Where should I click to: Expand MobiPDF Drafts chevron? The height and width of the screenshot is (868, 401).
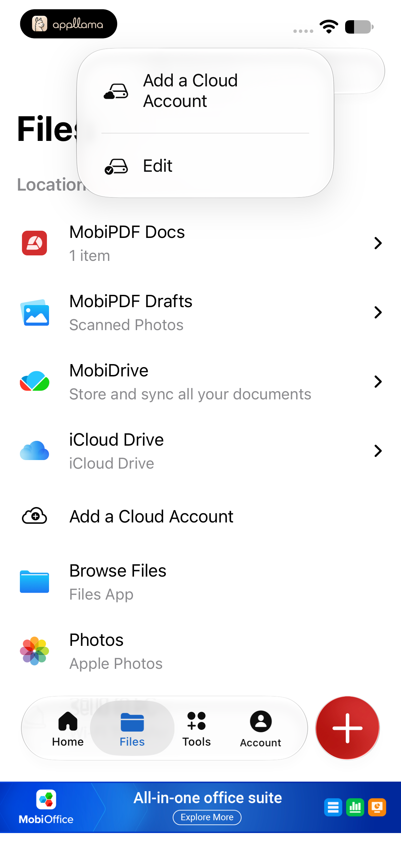point(378,312)
